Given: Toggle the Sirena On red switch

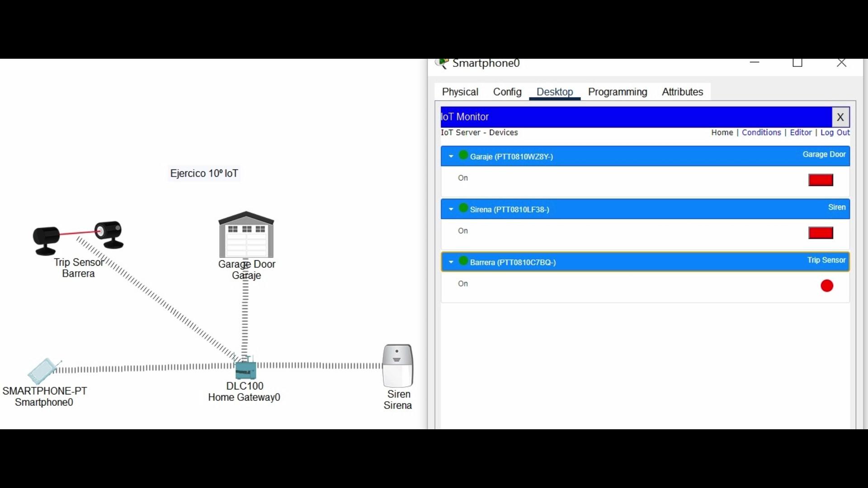Looking at the screenshot, I should click(821, 233).
